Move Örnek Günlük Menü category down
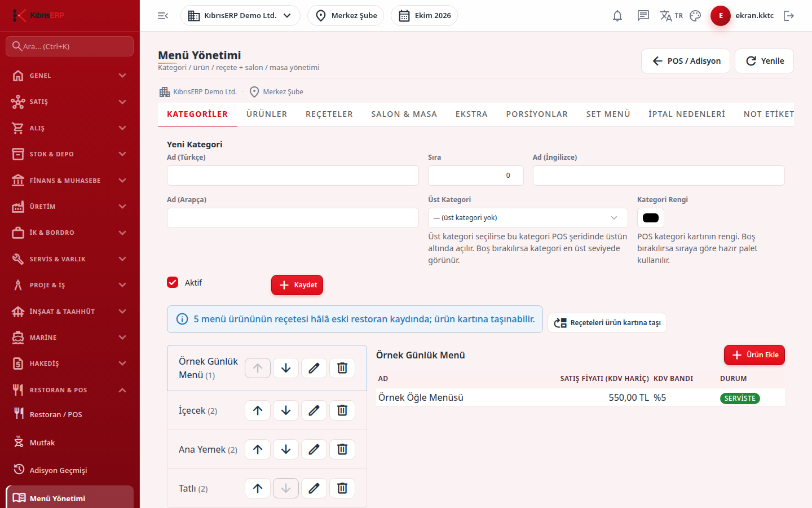Screen dimensions: 812x508 coord(286,368)
